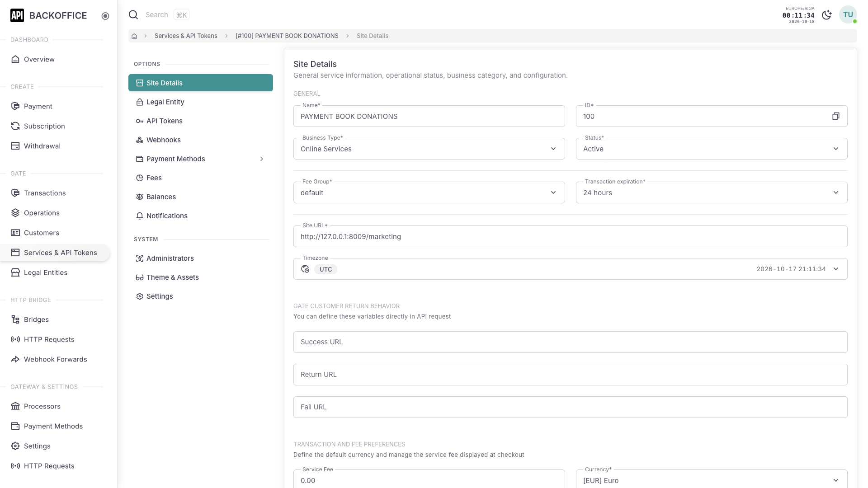Select the API Tokens option
The width and height of the screenshot is (868, 488).
tap(201, 121)
